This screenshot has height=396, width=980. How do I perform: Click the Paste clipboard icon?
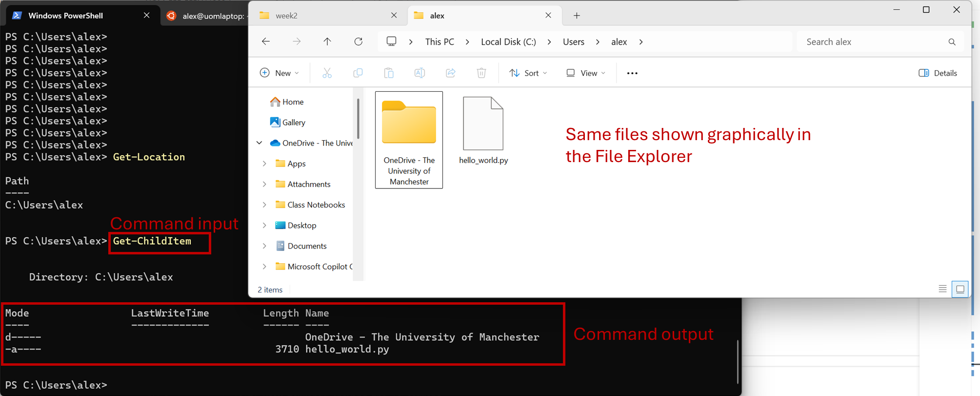(389, 73)
